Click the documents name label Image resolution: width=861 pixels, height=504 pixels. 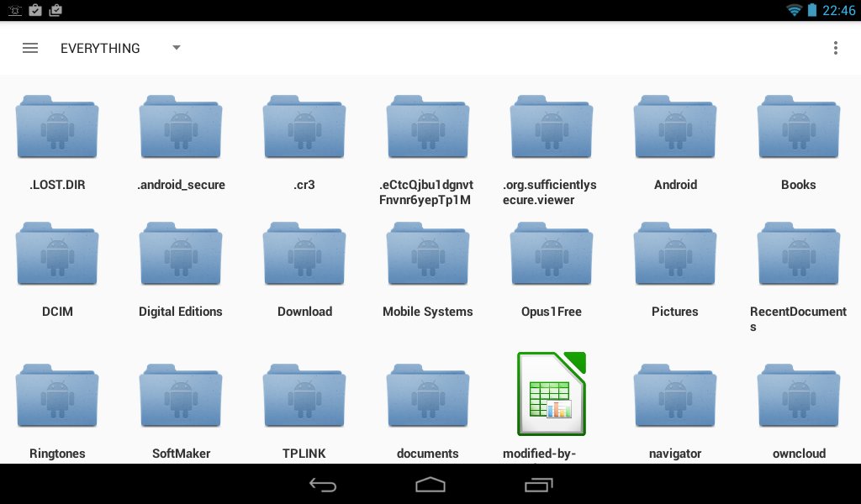(428, 454)
